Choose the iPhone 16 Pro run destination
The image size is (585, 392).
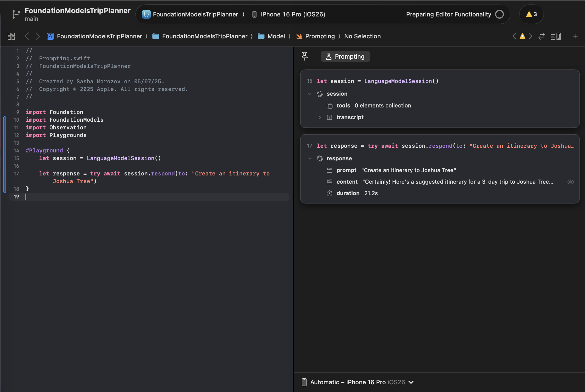click(x=292, y=14)
